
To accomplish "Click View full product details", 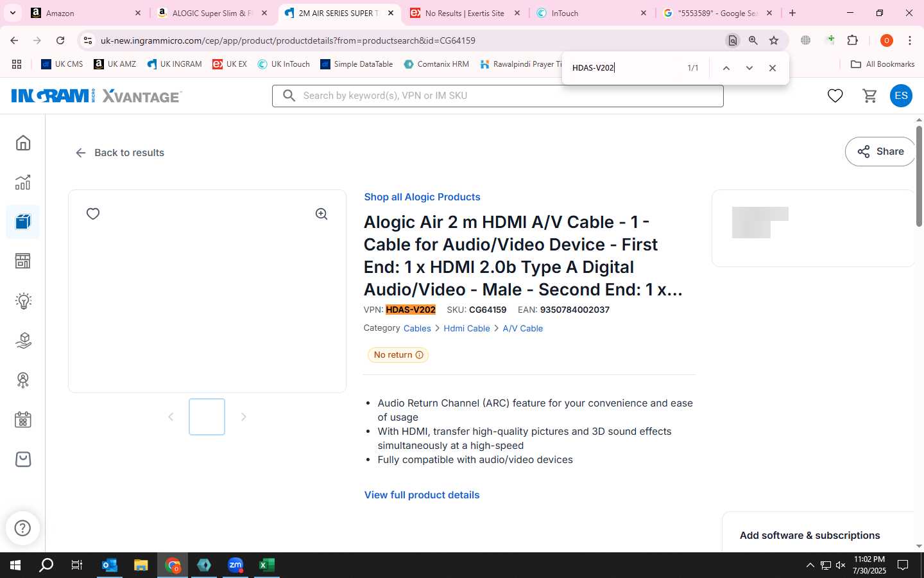I will click(422, 495).
